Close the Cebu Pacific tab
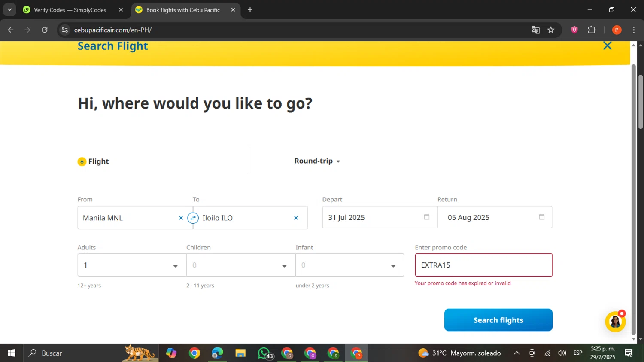This screenshot has height=362, width=644. click(233, 10)
